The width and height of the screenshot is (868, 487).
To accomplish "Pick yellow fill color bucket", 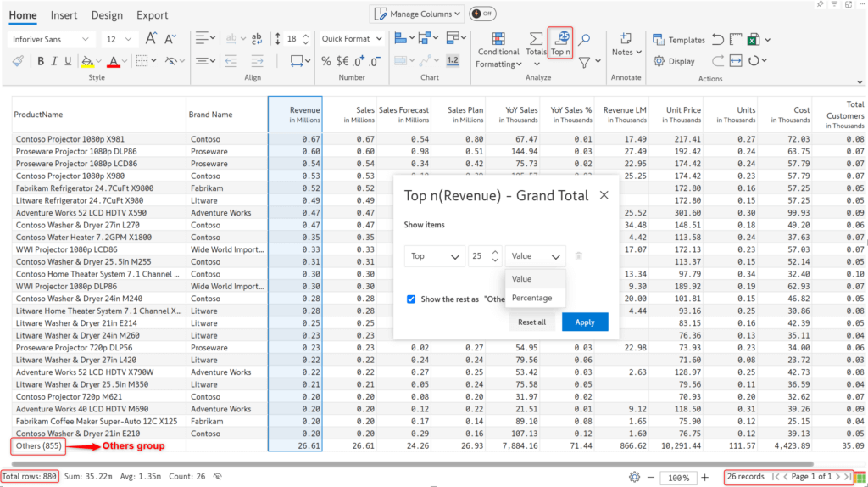I will pos(87,61).
